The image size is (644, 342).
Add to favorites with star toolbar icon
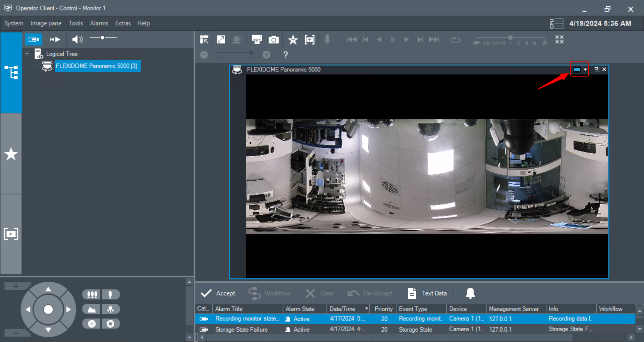point(293,40)
